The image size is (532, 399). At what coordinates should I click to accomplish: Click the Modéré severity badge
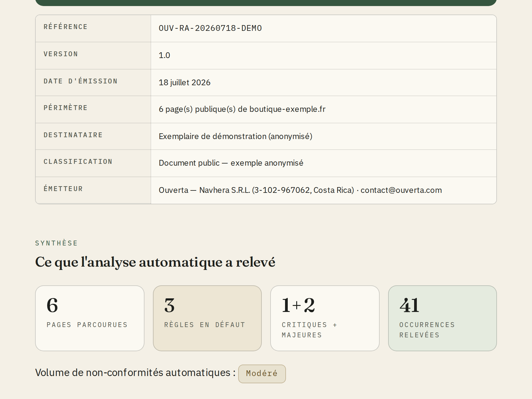click(262, 374)
